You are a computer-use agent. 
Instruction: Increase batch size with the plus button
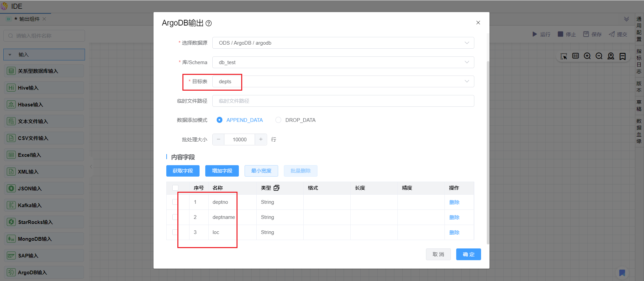261,139
